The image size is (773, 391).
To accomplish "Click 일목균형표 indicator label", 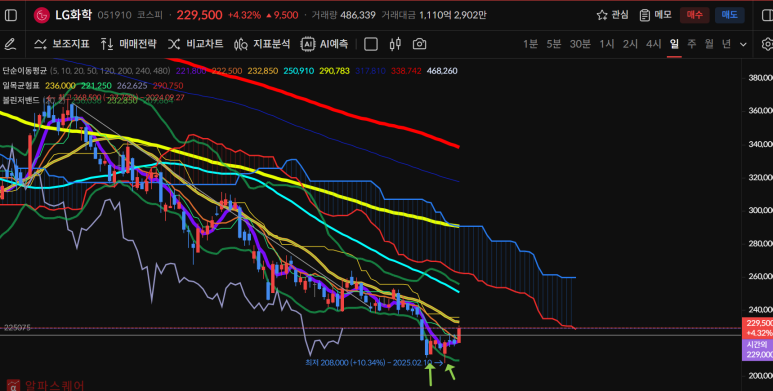I will pyautogui.click(x=21, y=86).
